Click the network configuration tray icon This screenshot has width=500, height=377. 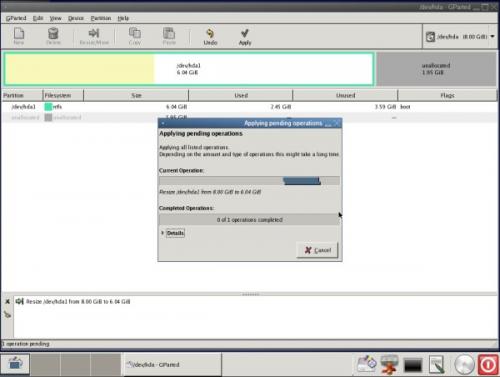(389, 364)
